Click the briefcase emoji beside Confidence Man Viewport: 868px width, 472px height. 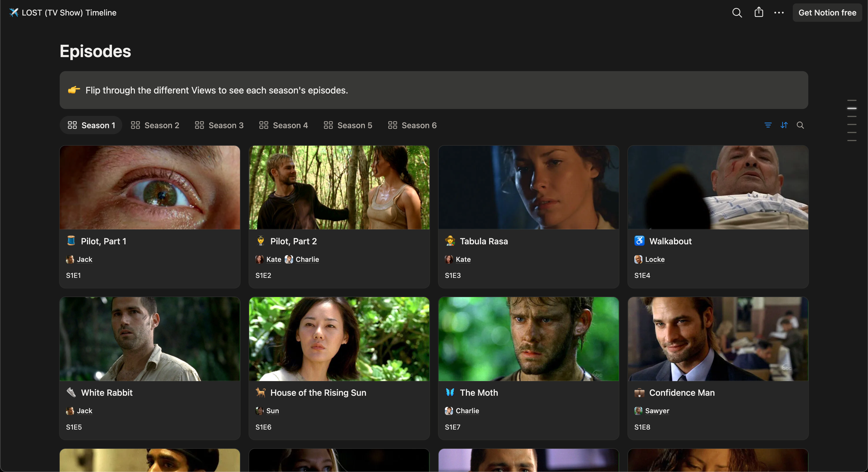[639, 392]
